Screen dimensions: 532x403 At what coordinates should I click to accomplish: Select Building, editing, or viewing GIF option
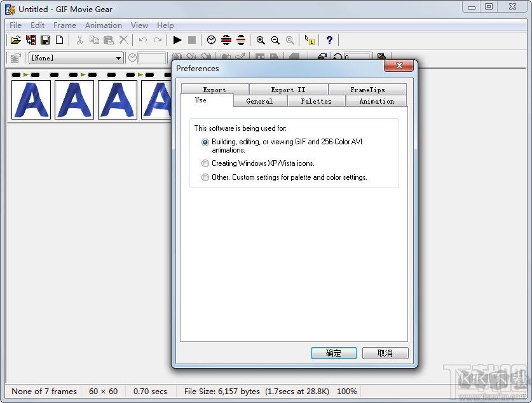(x=205, y=142)
